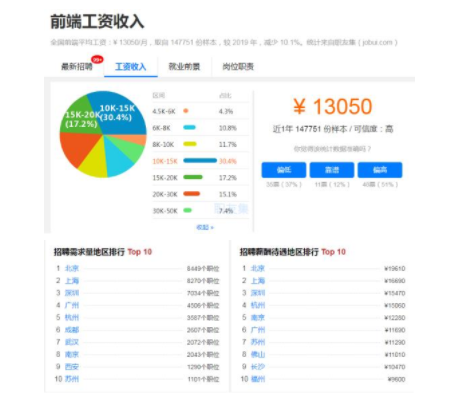Screen dimensions: 450x412
Task: Click the 1101个职位 job count
Action: [203, 379]
